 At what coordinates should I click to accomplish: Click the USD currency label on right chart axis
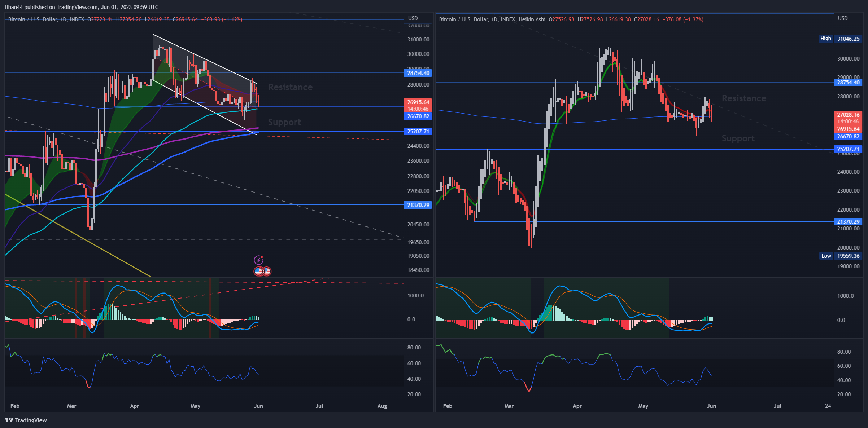coord(843,18)
